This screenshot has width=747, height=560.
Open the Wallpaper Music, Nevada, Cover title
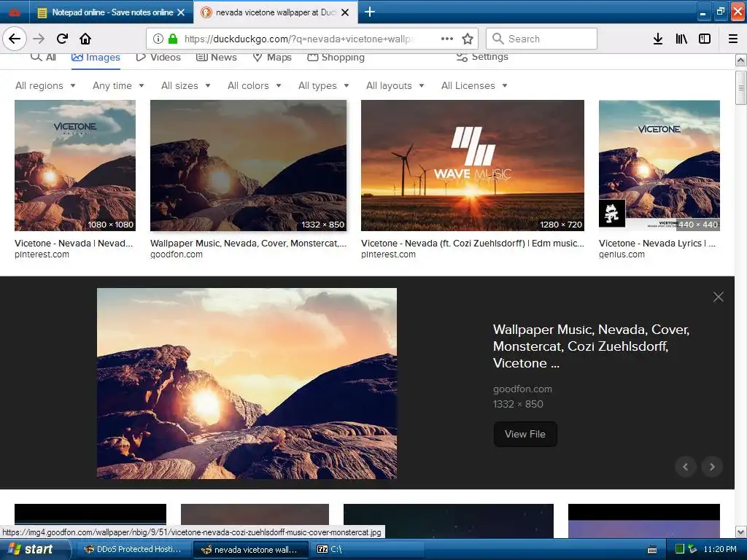tap(591, 346)
